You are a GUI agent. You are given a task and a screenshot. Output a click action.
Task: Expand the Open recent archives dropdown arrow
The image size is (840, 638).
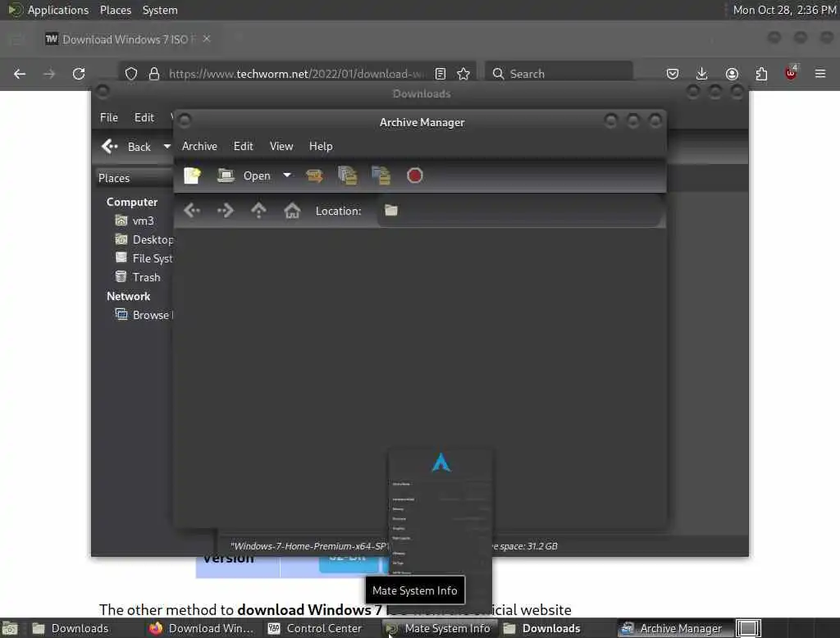click(x=287, y=175)
